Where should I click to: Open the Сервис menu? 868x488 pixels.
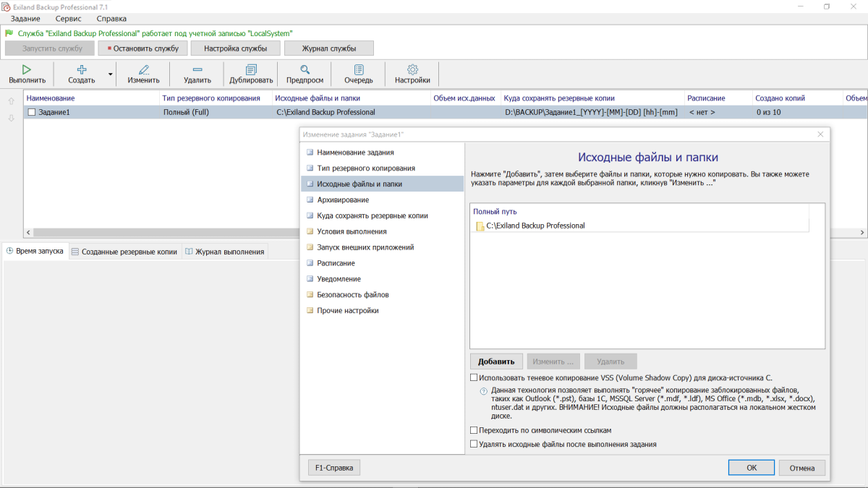click(x=68, y=18)
